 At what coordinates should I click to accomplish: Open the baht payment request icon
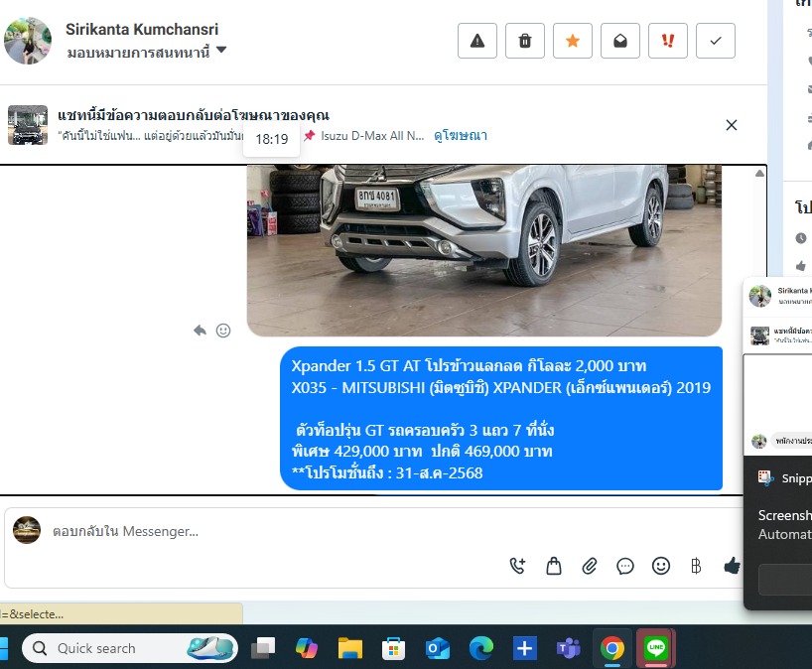point(696,566)
